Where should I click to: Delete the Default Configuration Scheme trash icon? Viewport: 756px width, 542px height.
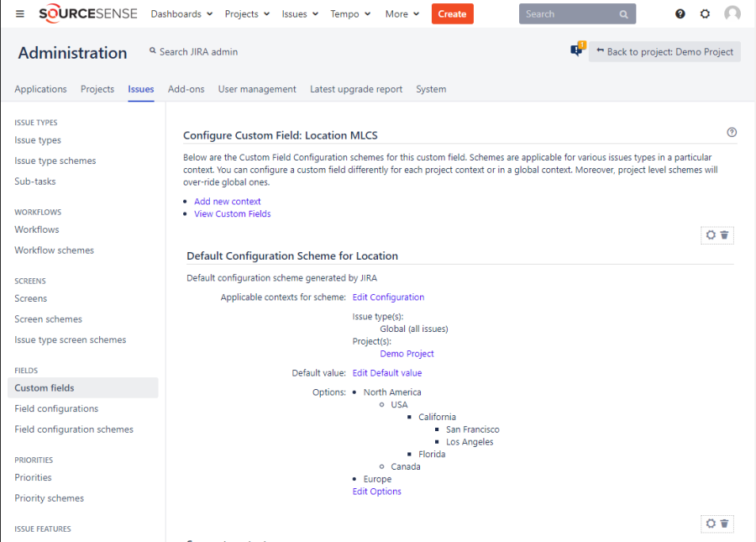[x=724, y=234]
